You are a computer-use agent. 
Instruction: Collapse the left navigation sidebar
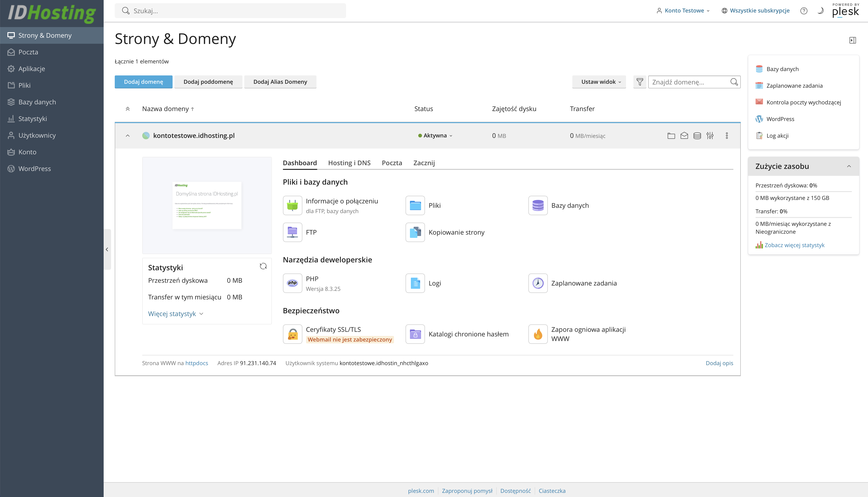pyautogui.click(x=107, y=249)
